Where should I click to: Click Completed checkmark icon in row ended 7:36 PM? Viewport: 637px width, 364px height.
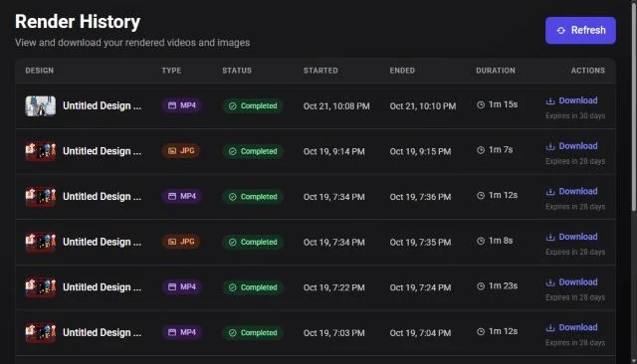click(x=232, y=197)
